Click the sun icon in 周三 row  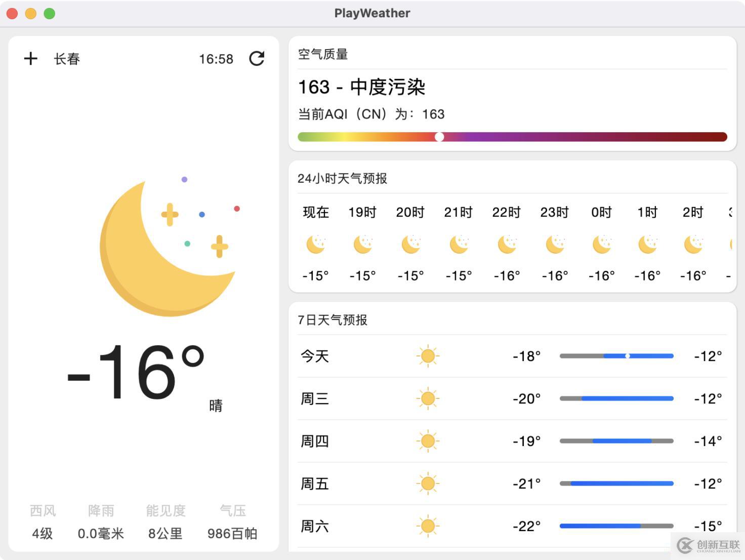pyautogui.click(x=428, y=398)
